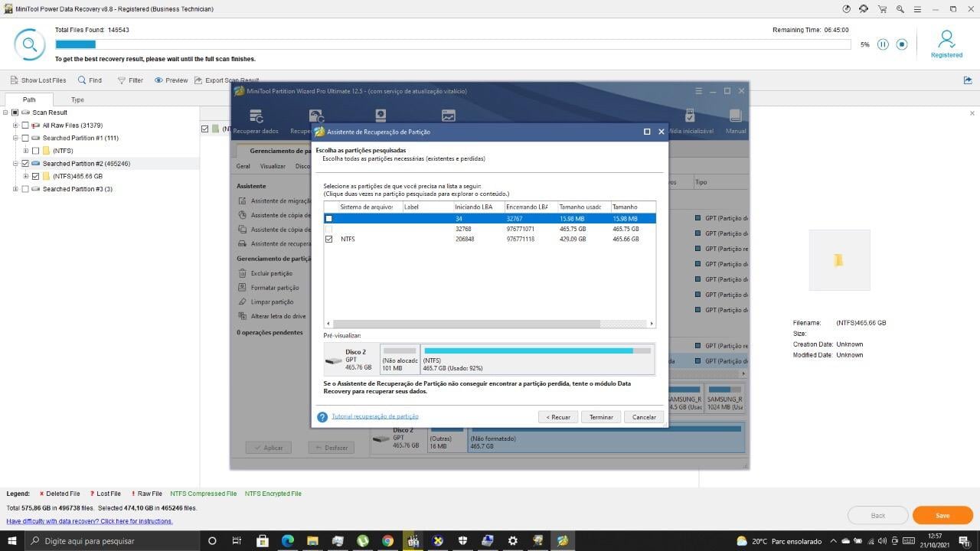Viewport: 980px width, 551px height.
Task: Switch to the Path tab
Action: pyautogui.click(x=28, y=99)
